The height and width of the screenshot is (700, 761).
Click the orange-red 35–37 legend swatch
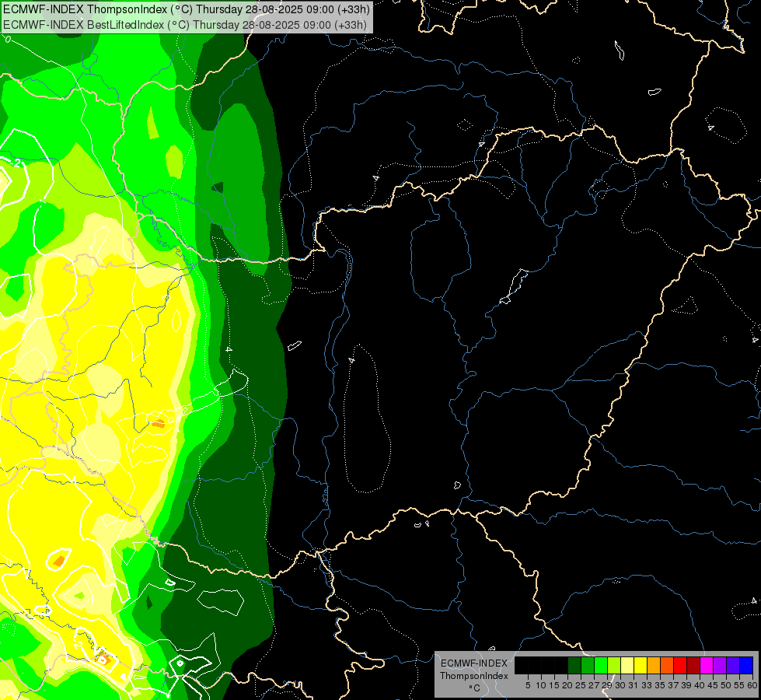tap(667, 666)
